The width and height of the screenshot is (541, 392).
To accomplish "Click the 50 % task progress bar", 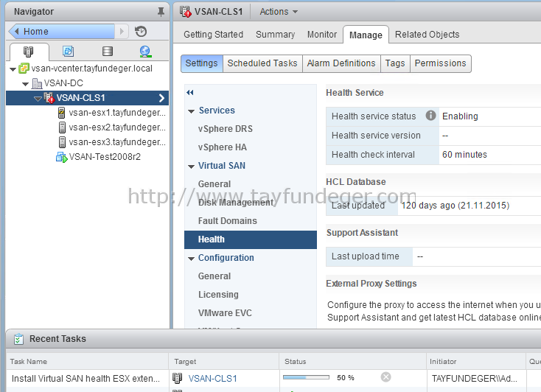I will tap(306, 377).
